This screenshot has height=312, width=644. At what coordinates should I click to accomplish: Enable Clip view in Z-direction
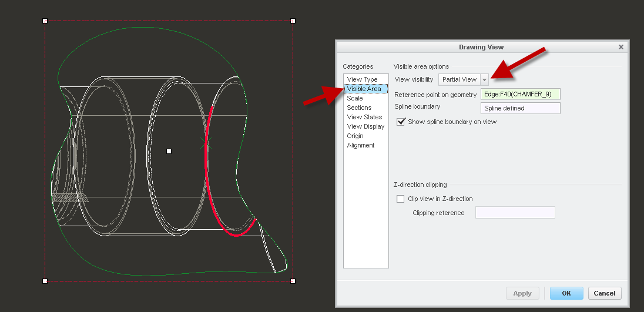401,199
